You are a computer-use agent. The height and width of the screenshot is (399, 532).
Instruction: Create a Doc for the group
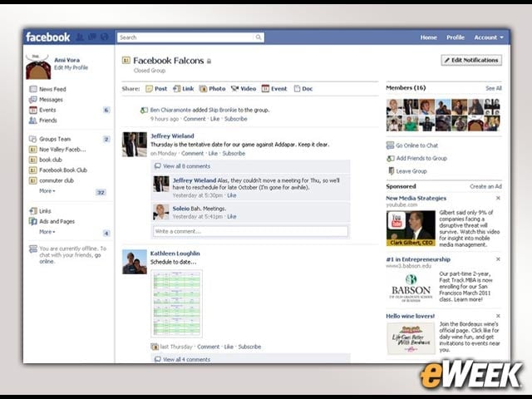tap(303, 89)
